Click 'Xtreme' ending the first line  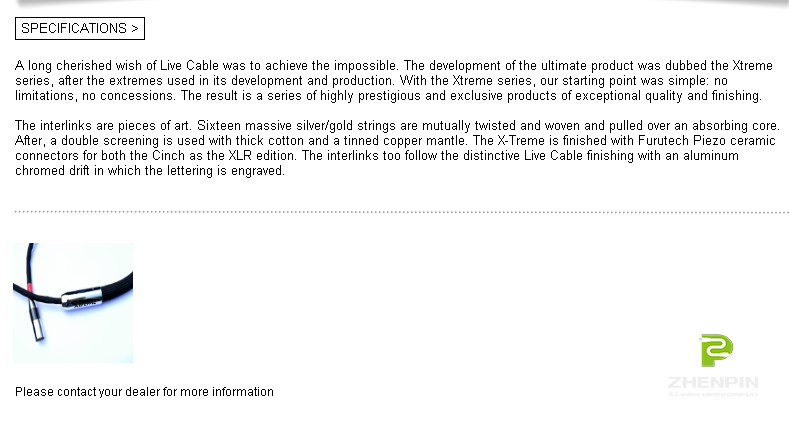click(x=752, y=65)
